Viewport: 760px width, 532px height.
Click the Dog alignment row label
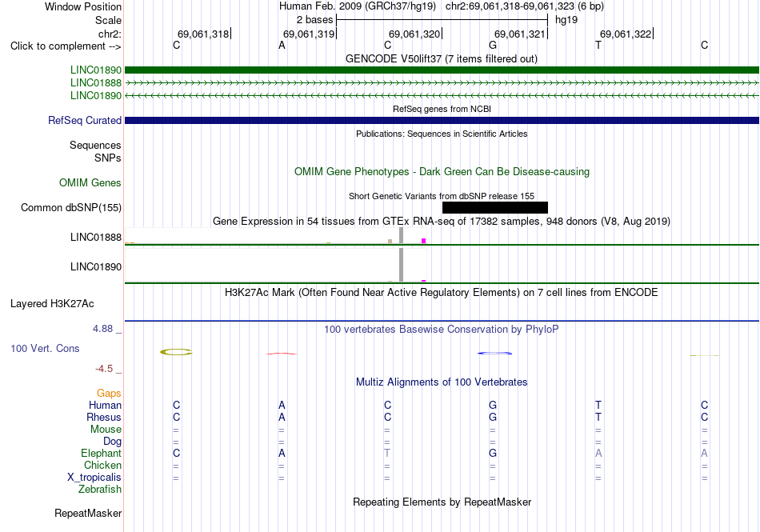click(112, 442)
